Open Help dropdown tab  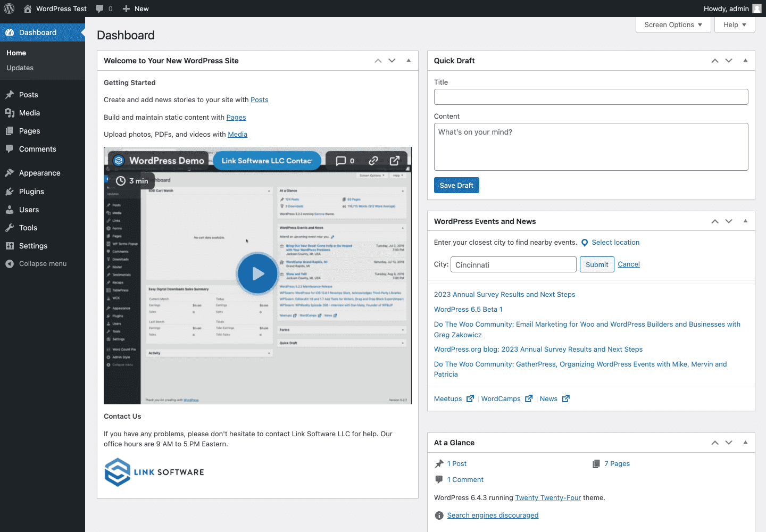click(735, 25)
